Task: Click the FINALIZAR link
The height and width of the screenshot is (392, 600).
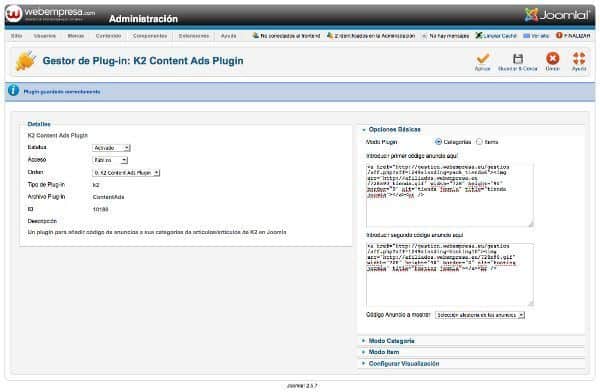Action: pos(577,36)
